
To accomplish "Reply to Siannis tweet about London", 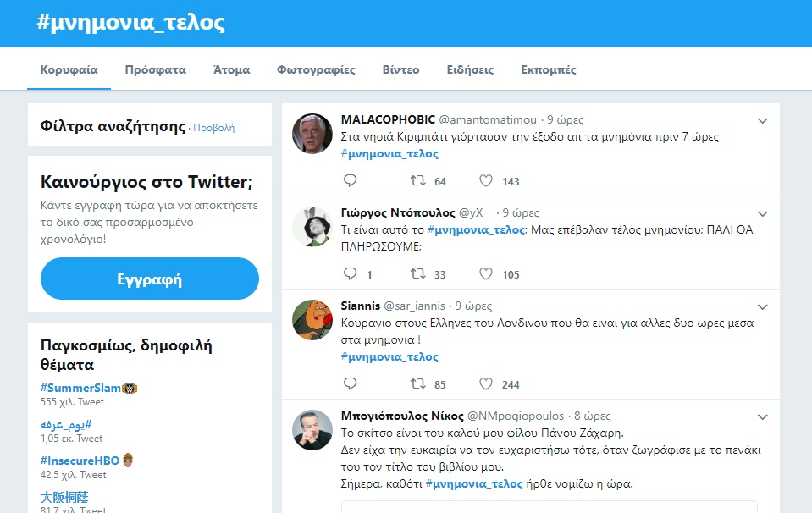I will [351, 383].
